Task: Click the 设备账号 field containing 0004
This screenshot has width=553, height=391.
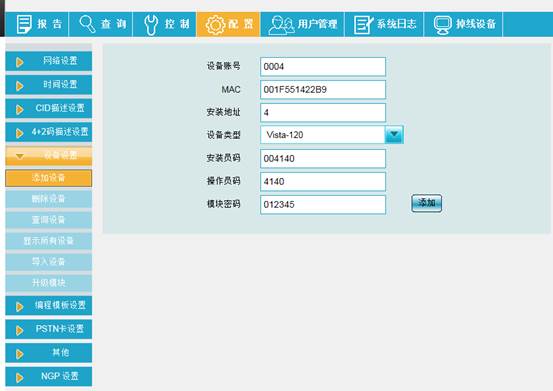Action: 323,67
